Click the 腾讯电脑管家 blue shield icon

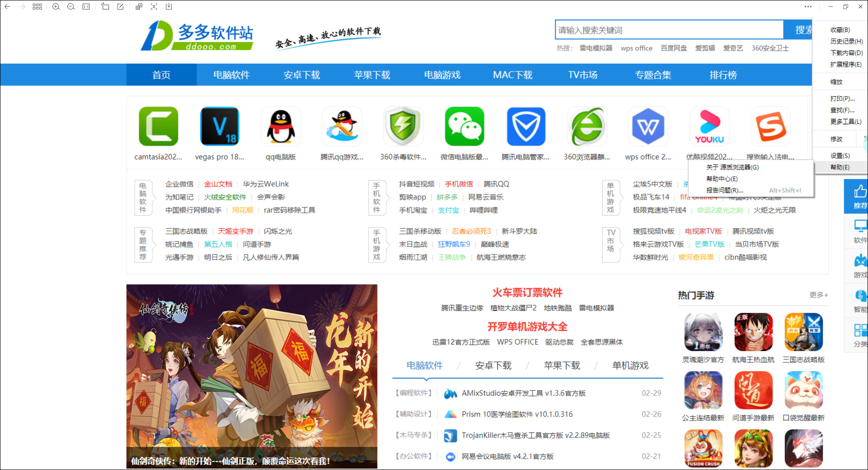click(526, 127)
